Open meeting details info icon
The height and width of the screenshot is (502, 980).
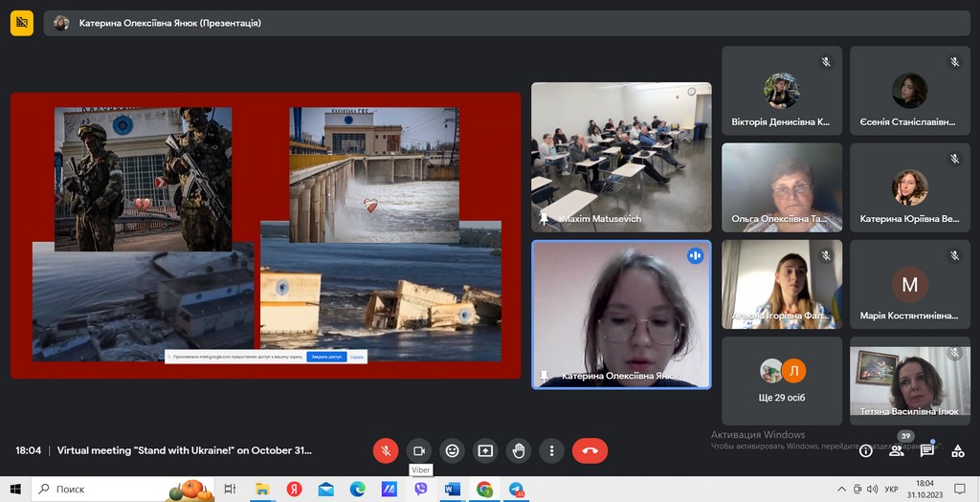(x=865, y=451)
